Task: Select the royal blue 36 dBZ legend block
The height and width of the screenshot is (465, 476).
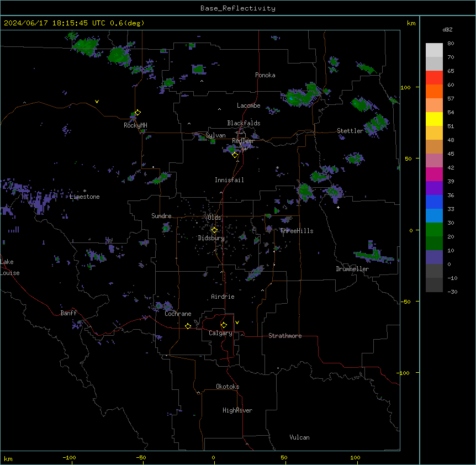Action: pos(434,202)
